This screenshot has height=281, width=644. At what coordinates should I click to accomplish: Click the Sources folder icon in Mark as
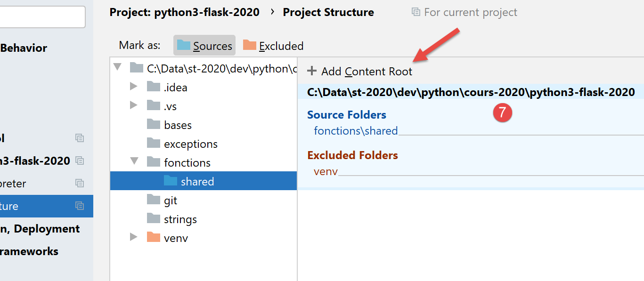pos(184,45)
